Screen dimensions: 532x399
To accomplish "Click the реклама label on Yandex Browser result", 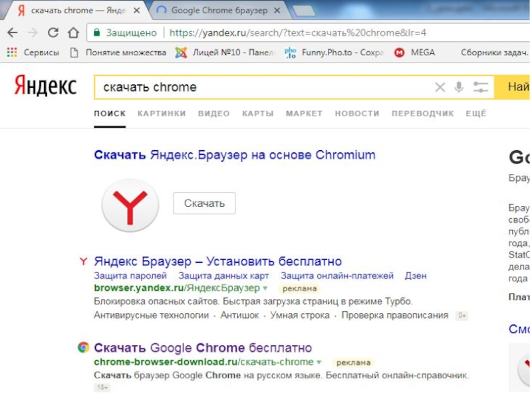I will [300, 289].
